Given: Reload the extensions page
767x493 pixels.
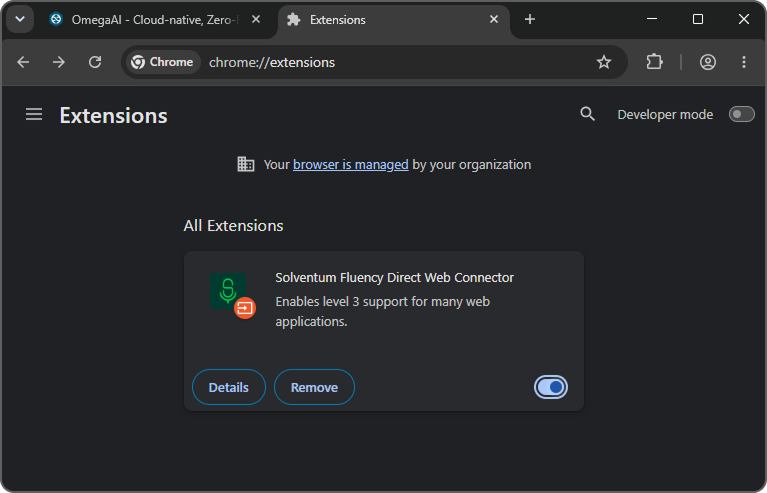Looking at the screenshot, I should click(95, 62).
